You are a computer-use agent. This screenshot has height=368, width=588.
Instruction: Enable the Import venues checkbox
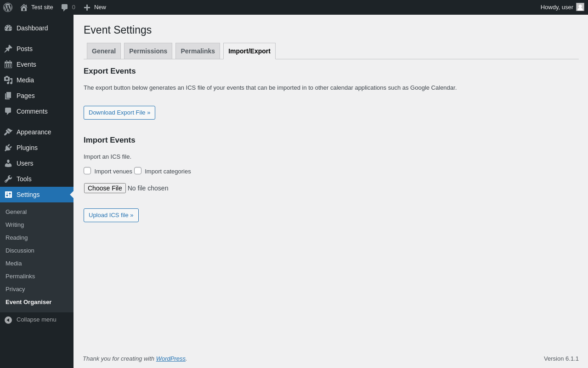[x=87, y=171]
